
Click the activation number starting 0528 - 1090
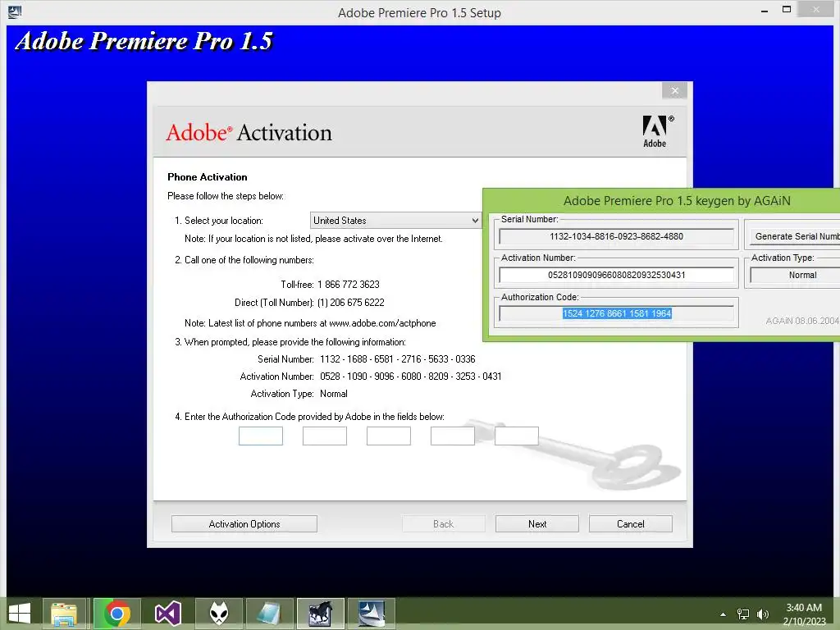click(411, 376)
